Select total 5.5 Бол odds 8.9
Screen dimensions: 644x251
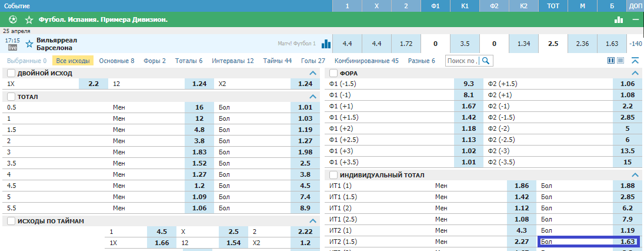click(x=305, y=208)
